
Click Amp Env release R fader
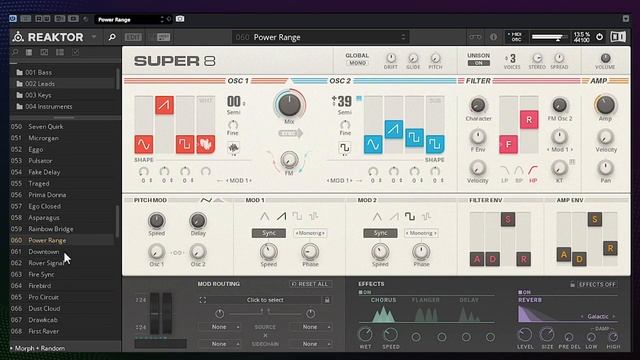tap(610, 248)
